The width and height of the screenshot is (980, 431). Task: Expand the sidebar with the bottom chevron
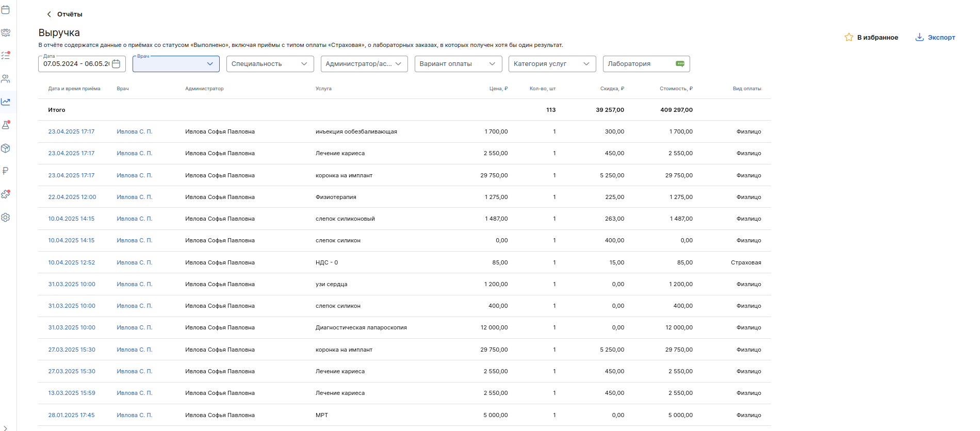tap(6, 427)
